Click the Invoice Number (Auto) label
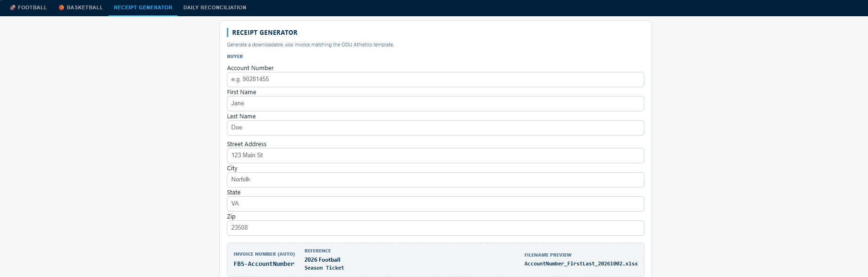This screenshot has width=868, height=277. [x=264, y=254]
